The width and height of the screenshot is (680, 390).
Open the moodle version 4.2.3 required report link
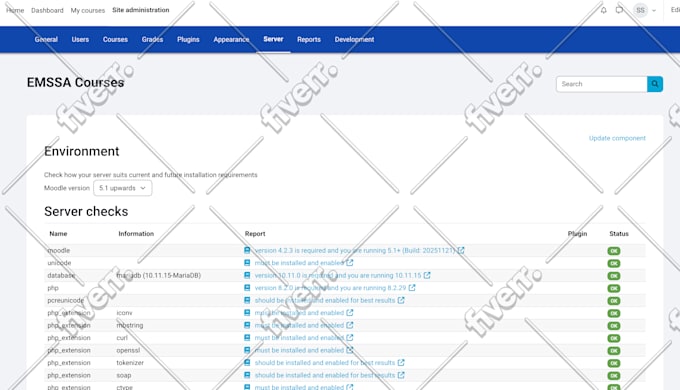coord(355,250)
